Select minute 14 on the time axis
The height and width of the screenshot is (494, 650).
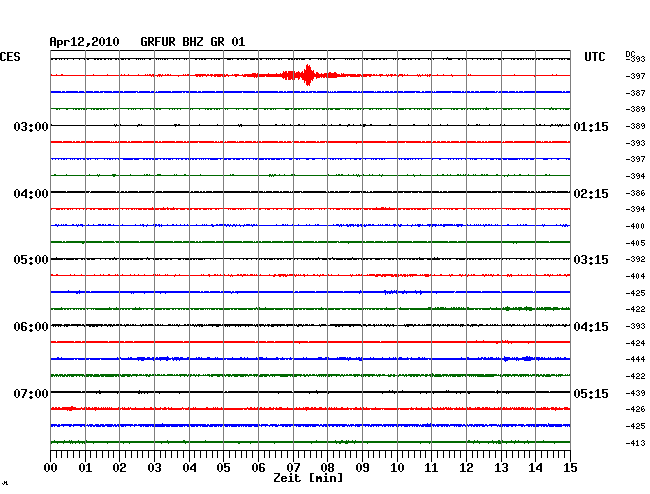click(535, 467)
